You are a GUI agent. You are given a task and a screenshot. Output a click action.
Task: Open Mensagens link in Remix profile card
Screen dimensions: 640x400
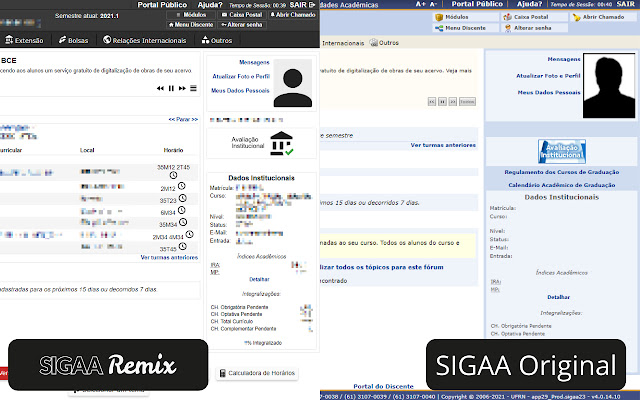pos(254,62)
